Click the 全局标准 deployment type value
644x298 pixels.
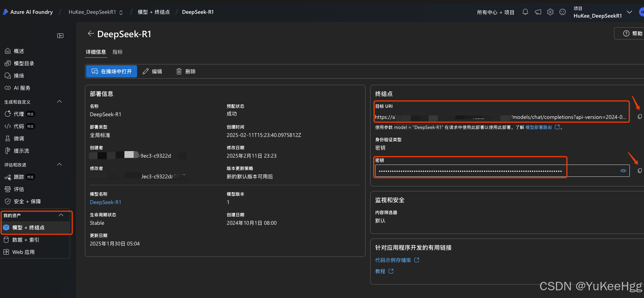tap(100, 135)
